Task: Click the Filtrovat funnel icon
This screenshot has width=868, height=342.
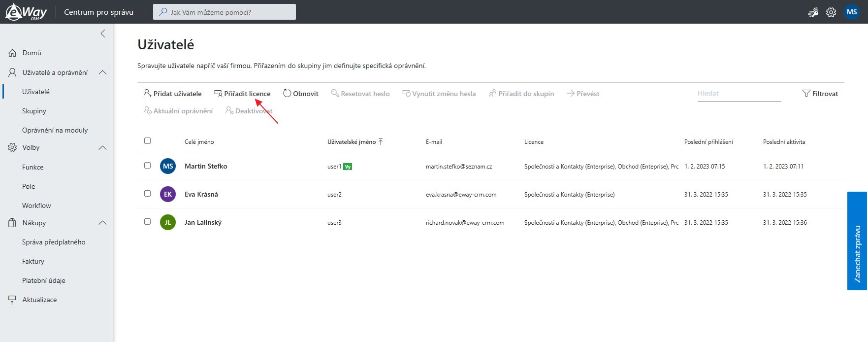Action: [x=806, y=93]
